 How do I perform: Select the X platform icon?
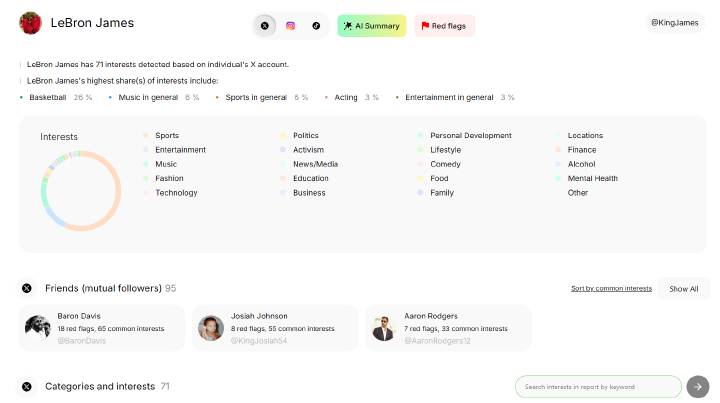pos(264,26)
